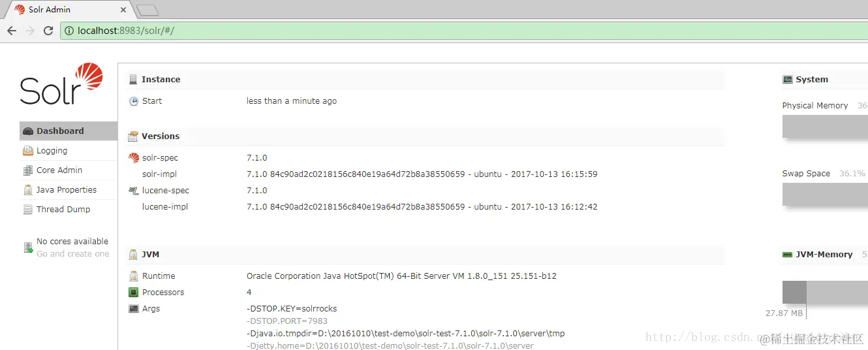Image resolution: width=868 pixels, height=350 pixels.
Task: Click the Swap Space usage bar
Action: (825, 194)
